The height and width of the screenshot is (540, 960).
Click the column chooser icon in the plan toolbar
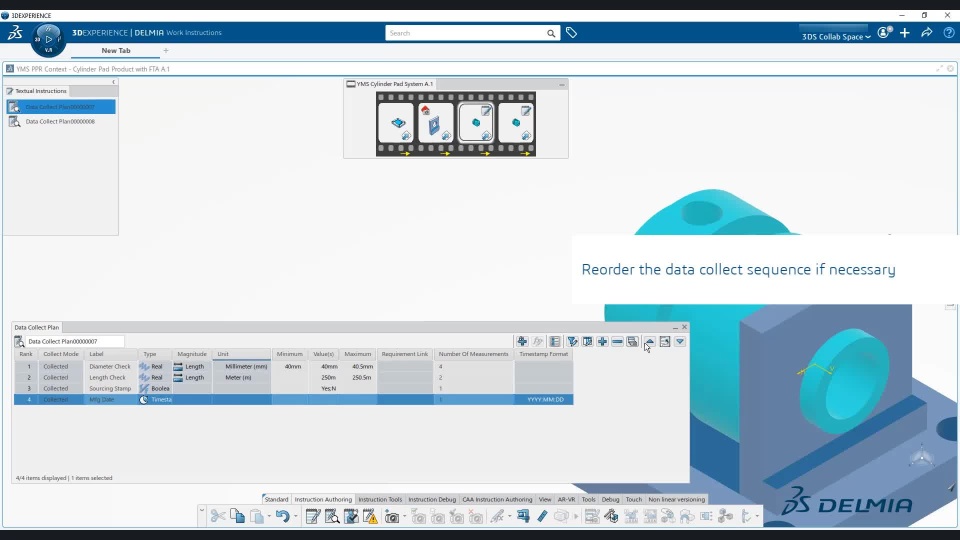coord(587,342)
